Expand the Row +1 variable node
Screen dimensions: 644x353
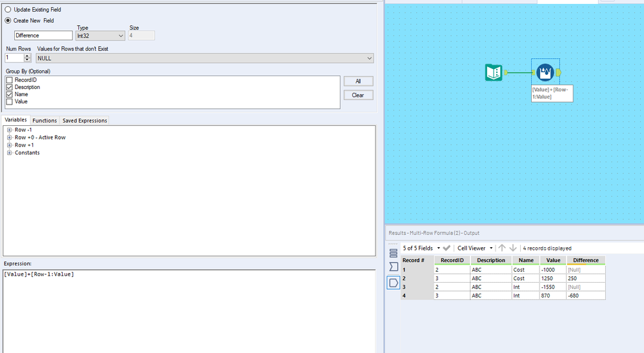(9, 145)
